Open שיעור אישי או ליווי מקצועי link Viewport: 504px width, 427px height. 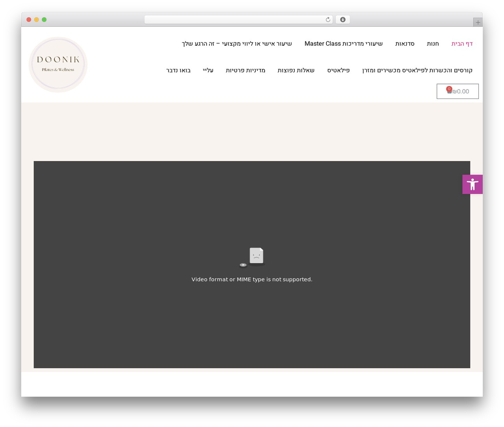(x=237, y=44)
